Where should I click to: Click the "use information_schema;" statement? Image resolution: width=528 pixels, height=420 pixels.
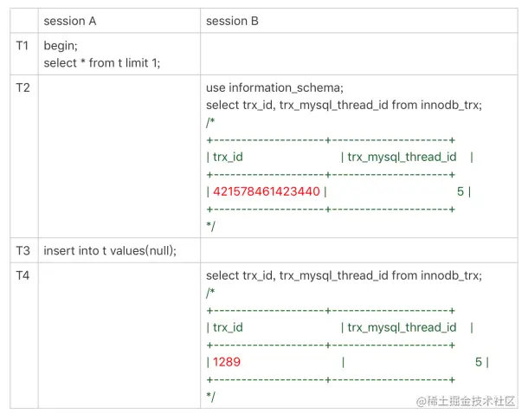(274, 87)
